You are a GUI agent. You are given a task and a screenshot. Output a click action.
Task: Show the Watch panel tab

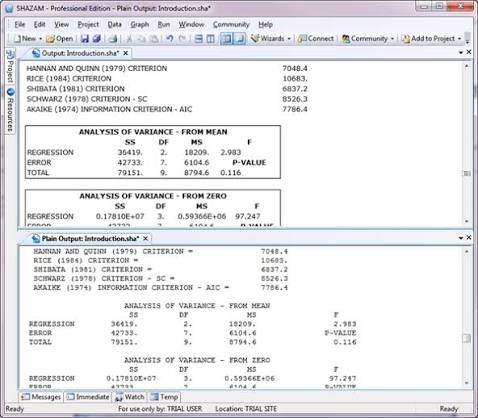pyautogui.click(x=130, y=397)
